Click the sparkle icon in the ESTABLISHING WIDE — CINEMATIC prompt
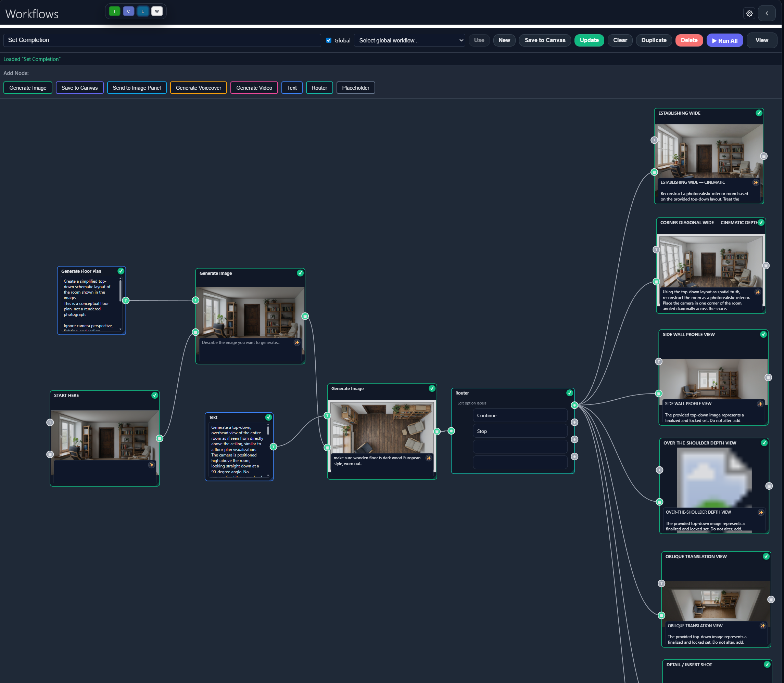The image size is (784, 683). point(756,183)
